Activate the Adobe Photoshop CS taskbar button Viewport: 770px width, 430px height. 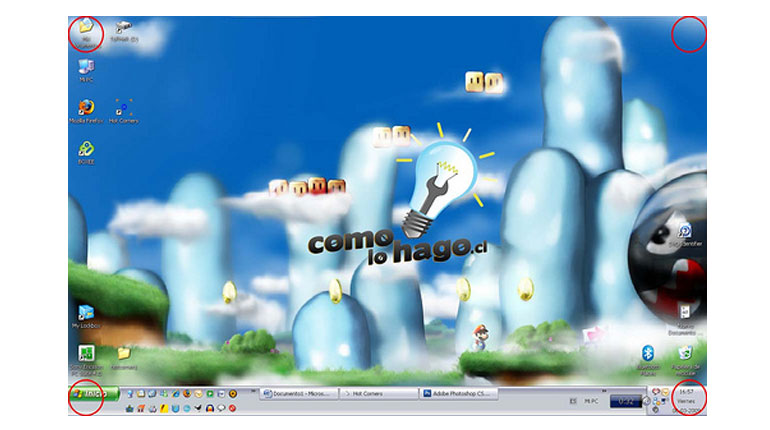(x=458, y=394)
